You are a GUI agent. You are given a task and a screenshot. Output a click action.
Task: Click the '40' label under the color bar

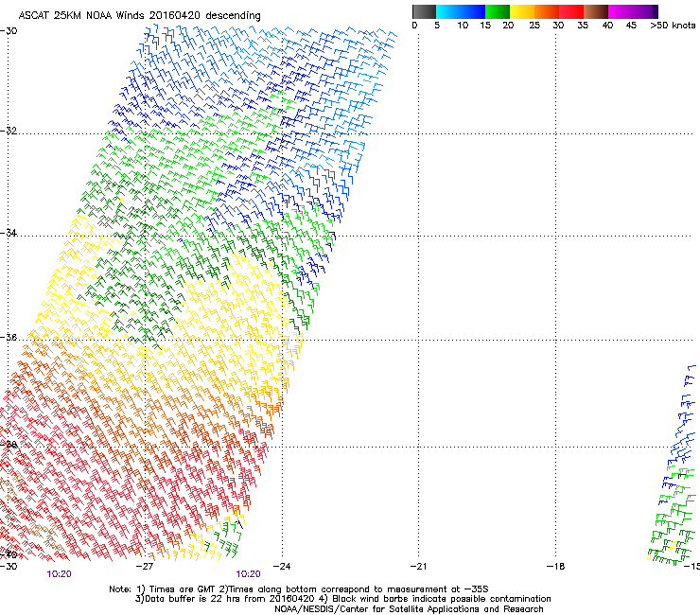click(x=607, y=26)
